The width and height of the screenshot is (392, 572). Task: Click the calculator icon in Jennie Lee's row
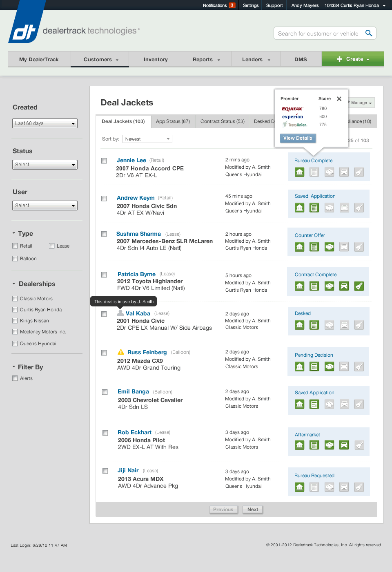[314, 172]
